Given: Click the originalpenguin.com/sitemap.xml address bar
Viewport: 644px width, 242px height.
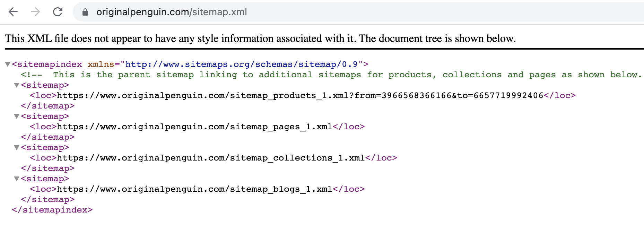Looking at the screenshot, I should point(172,12).
